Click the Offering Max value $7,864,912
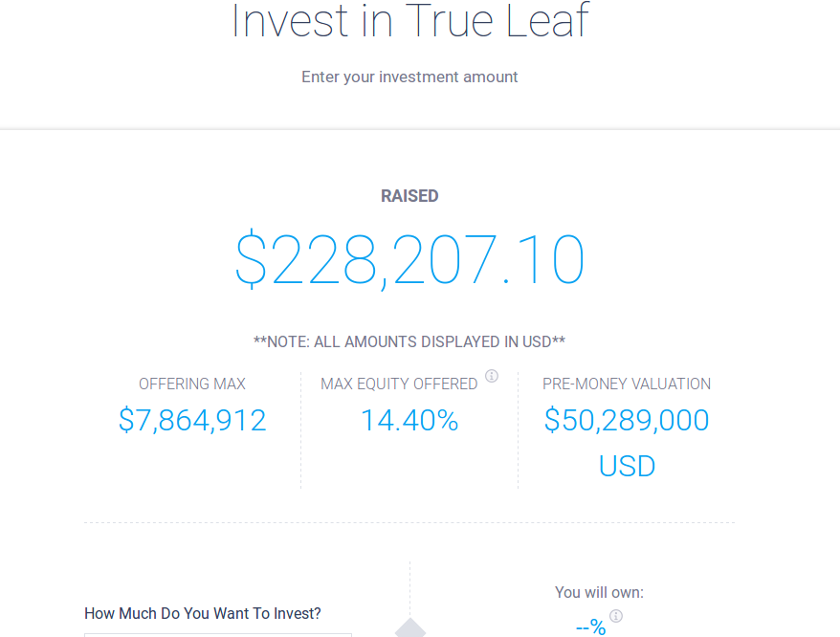The image size is (840, 637). [191, 420]
